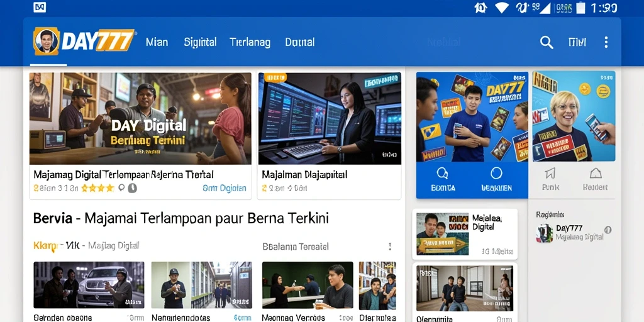
Task: Click the BDMTA chat icon
Action: pos(442,174)
